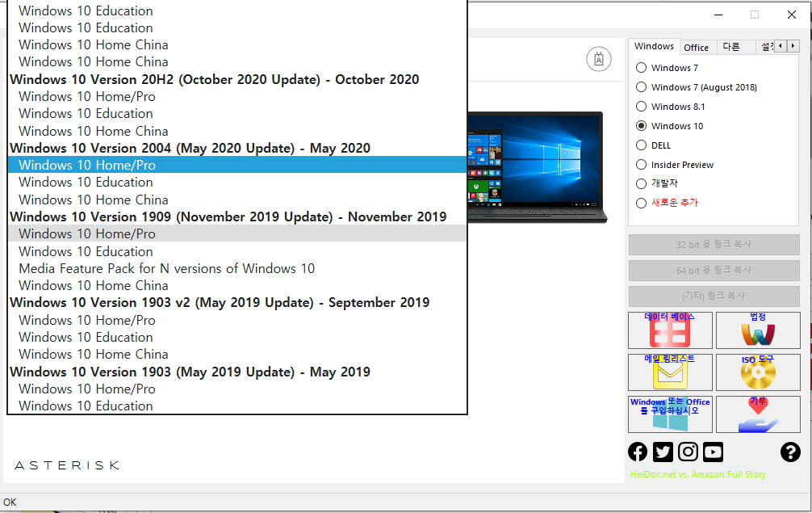Choose Windows 10 Home/Pro under Version 1903 May 2019

[237, 389]
